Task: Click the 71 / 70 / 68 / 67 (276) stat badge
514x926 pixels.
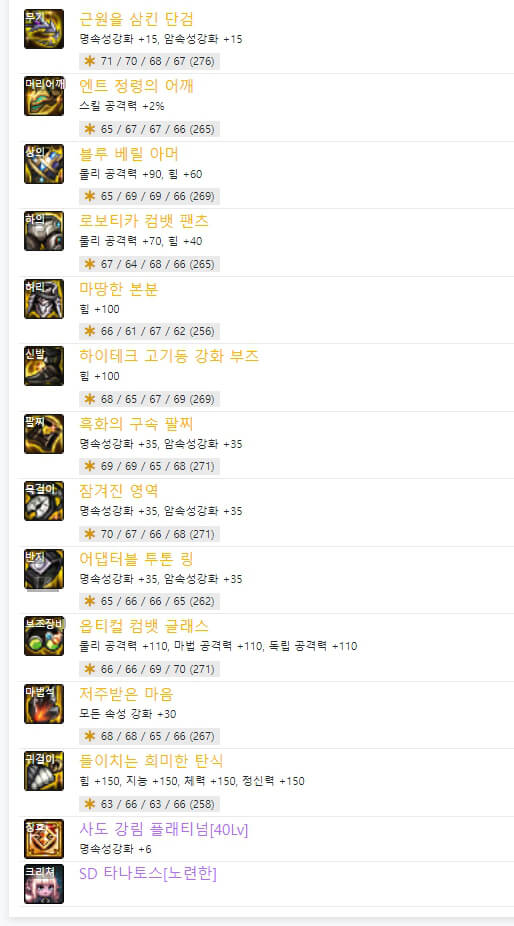Action: pyautogui.click(x=149, y=61)
